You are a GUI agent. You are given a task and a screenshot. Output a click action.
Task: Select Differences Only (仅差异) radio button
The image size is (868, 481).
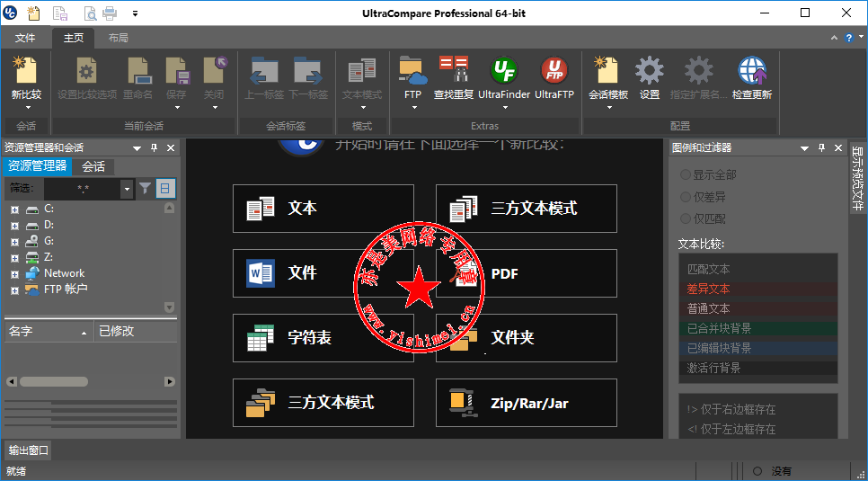686,197
